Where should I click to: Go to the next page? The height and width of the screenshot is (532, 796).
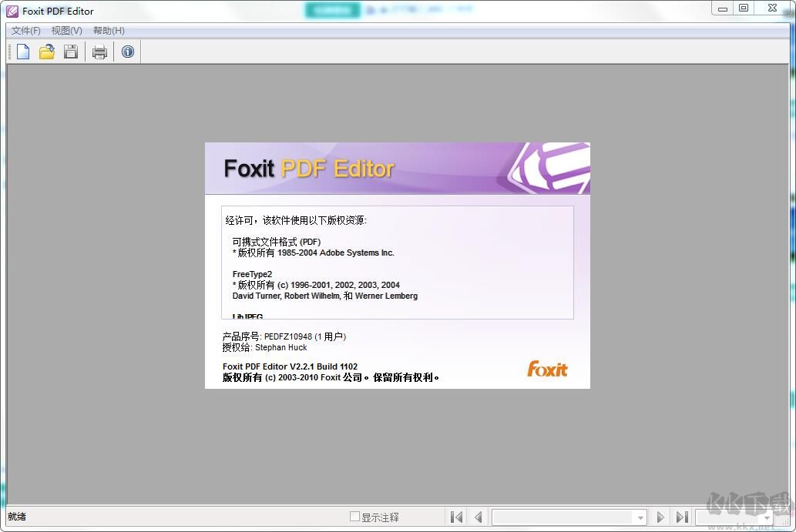660,517
